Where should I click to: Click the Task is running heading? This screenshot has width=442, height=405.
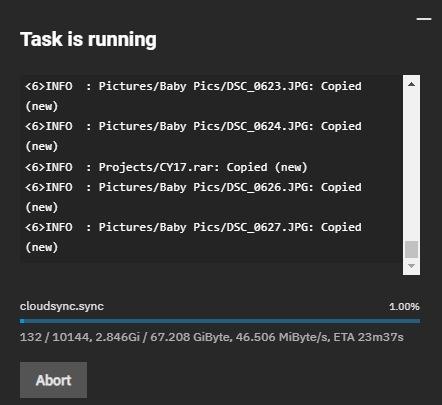point(88,39)
